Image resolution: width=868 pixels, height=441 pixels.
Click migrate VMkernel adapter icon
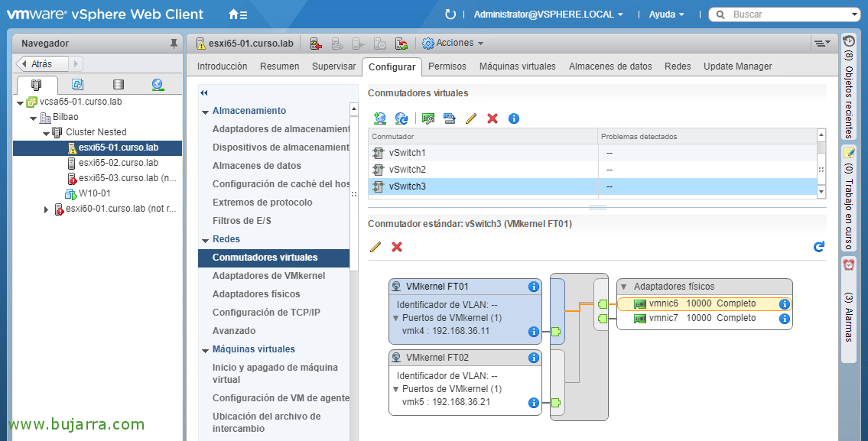(x=450, y=118)
